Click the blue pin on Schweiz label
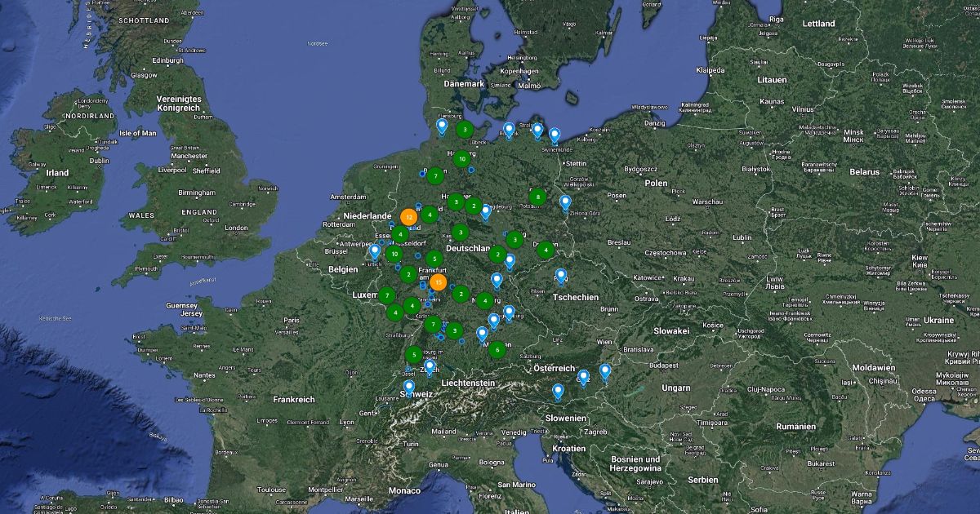980x514 pixels. [x=409, y=387]
